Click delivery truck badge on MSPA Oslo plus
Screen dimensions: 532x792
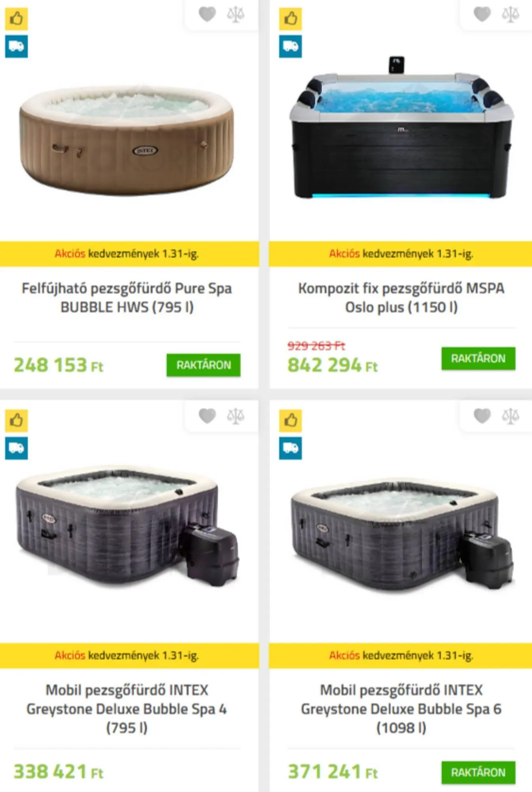(291, 46)
